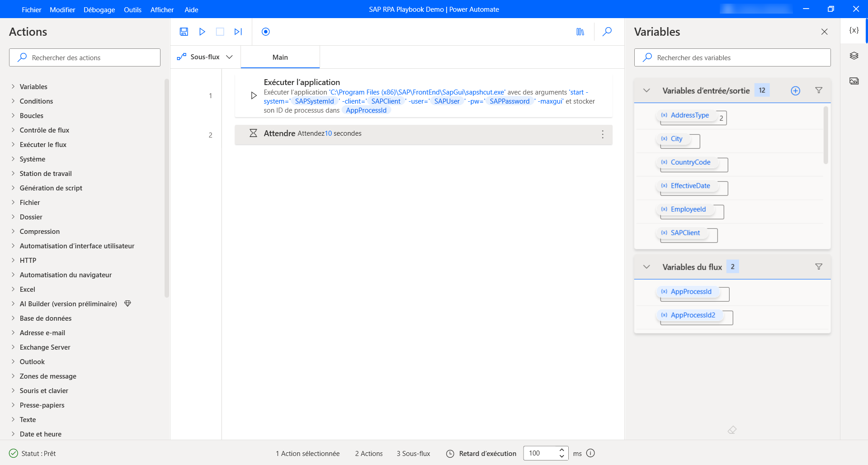Expand Automatisation du navigateur group

13,275
